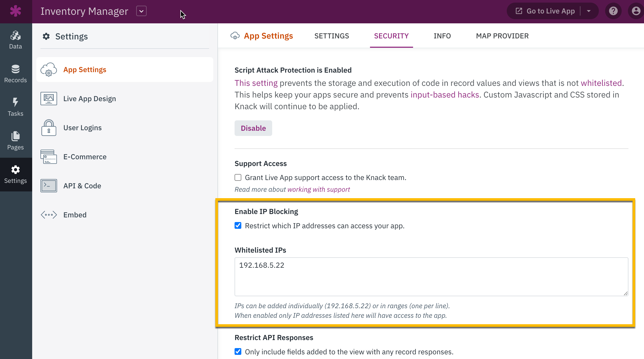The height and width of the screenshot is (359, 644).
Task: Click the Enable IP Blocking heading
Action: point(266,211)
